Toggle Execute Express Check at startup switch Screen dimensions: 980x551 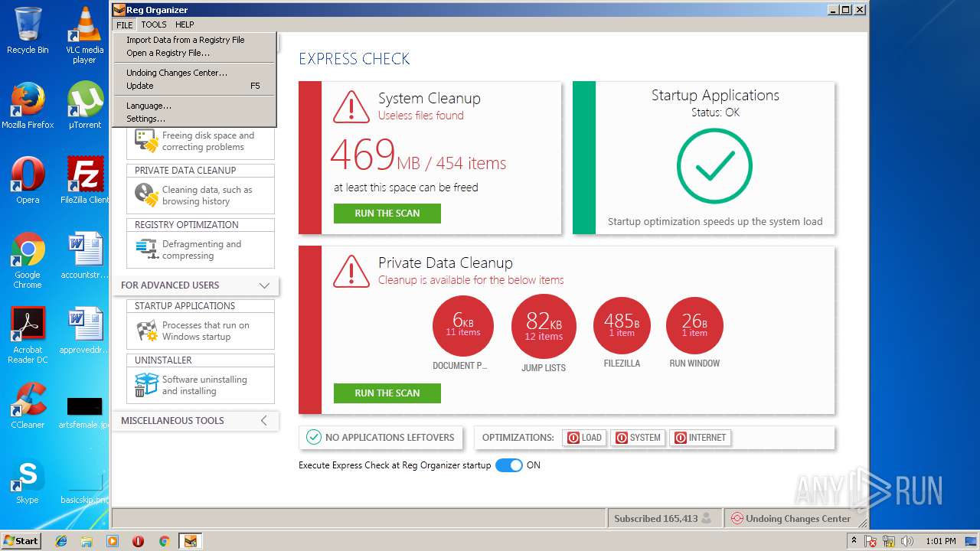click(x=508, y=465)
